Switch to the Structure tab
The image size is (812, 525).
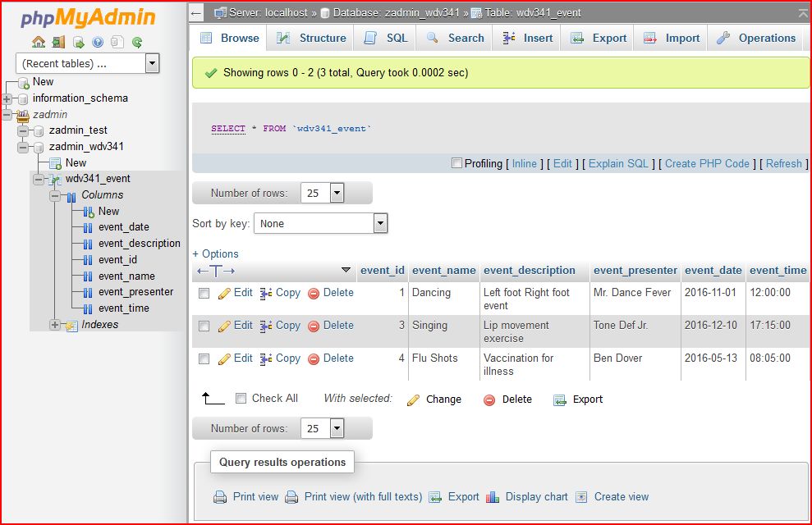311,38
